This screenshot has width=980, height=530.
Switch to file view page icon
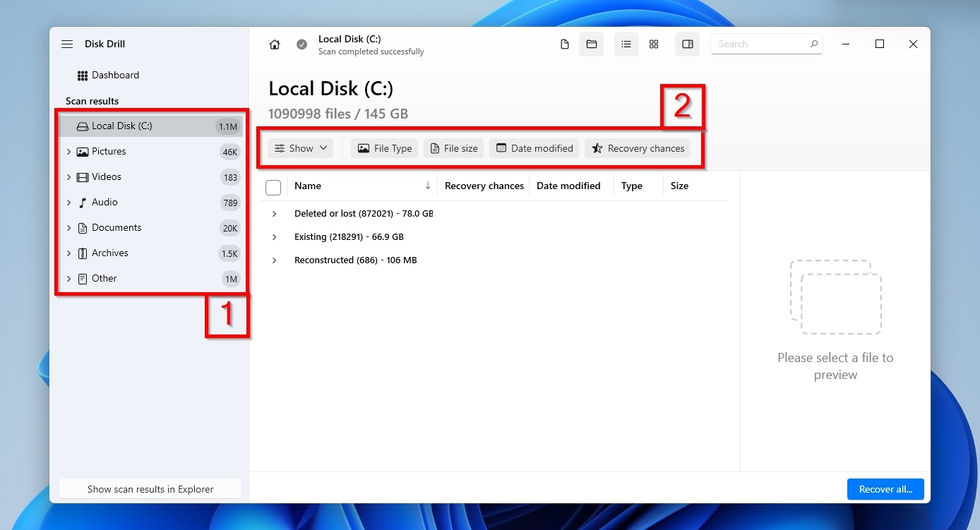[x=564, y=44]
